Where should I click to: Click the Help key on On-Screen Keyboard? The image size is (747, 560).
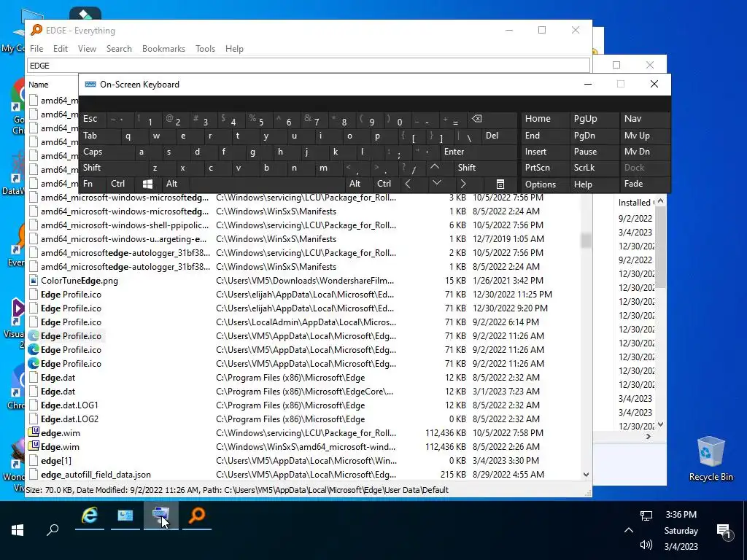593,184
